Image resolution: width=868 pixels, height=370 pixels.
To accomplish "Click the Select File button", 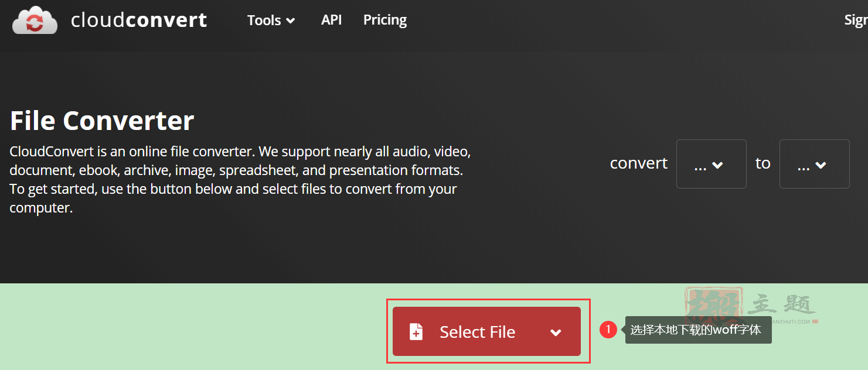I will pos(486,331).
